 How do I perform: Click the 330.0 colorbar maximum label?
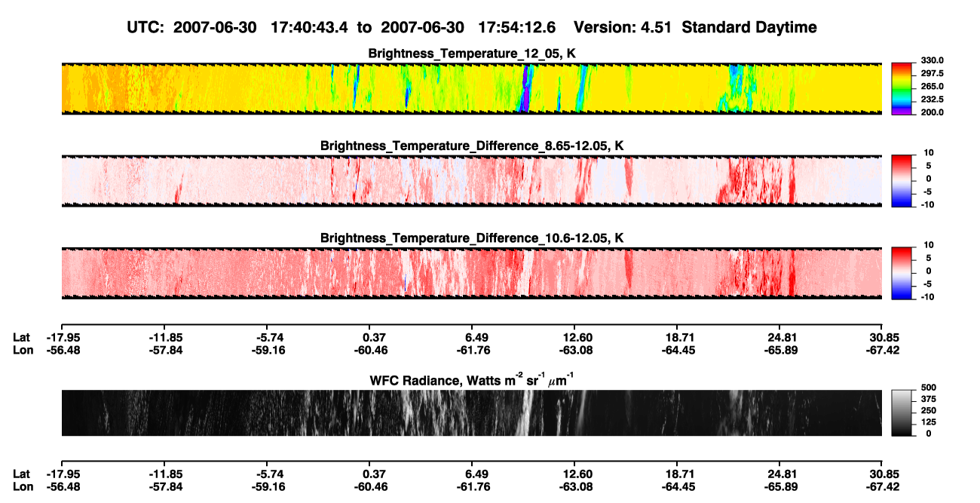pos(932,60)
